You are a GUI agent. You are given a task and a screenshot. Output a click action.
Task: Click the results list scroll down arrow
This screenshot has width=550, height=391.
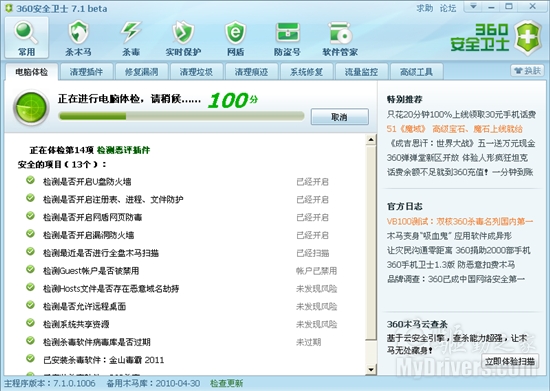[x=371, y=369]
